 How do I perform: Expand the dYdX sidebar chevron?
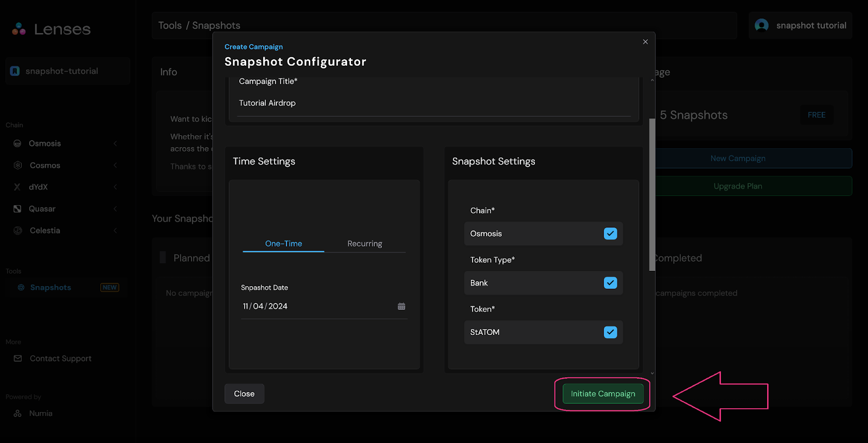115,187
